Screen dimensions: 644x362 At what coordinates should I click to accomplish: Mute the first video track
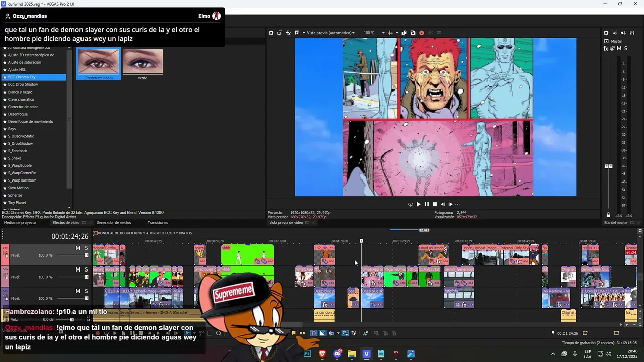[78, 248]
